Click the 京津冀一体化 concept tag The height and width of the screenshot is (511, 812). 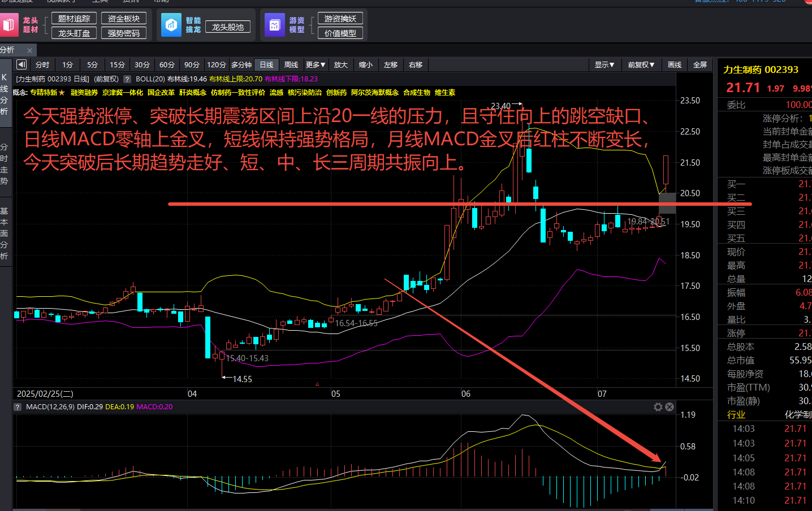(123, 93)
